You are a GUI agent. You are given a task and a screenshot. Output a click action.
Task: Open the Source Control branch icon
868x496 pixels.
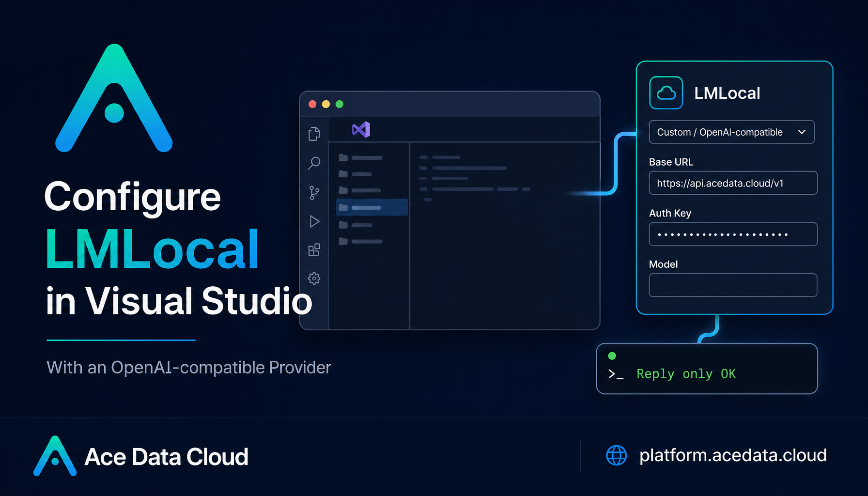pyautogui.click(x=314, y=193)
